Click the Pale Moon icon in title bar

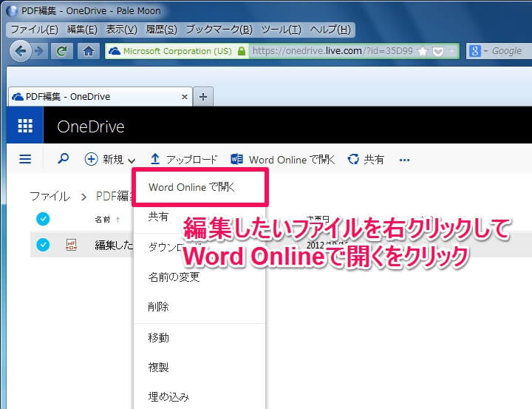12,11
